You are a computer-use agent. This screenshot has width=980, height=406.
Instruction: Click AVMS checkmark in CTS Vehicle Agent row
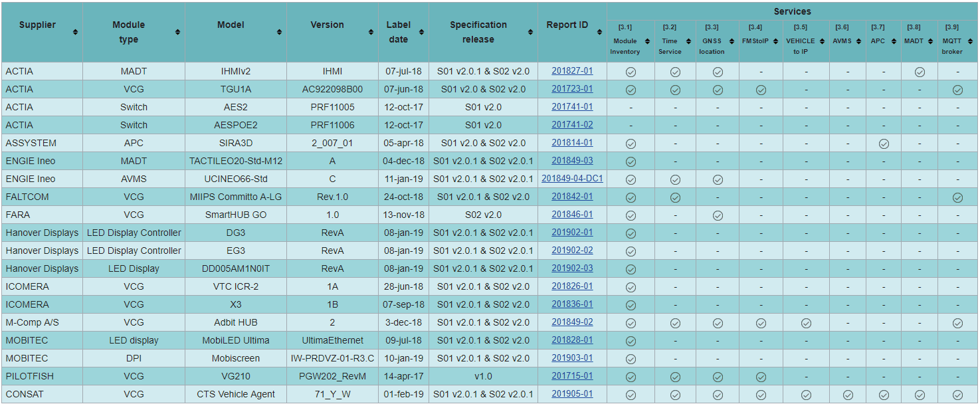(x=848, y=395)
